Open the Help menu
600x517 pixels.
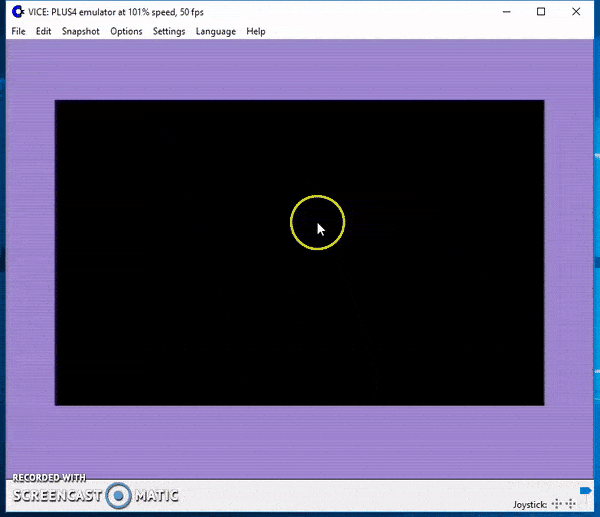click(x=256, y=31)
